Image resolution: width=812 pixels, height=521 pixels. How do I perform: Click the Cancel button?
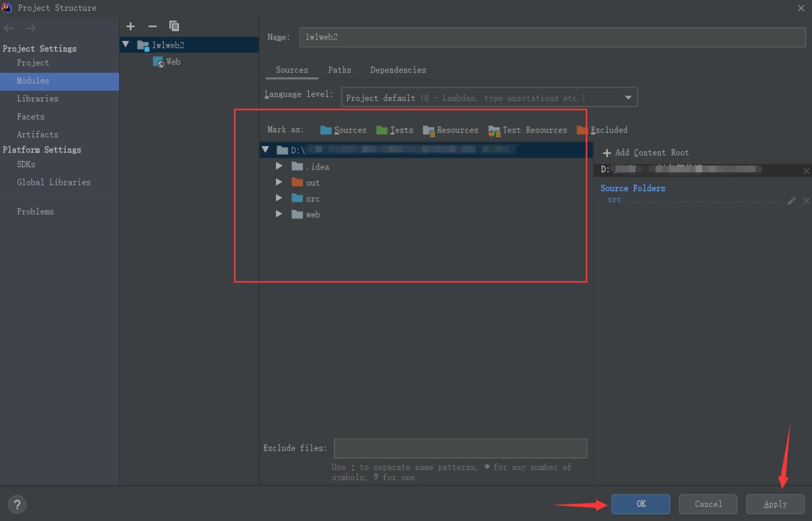pos(708,504)
